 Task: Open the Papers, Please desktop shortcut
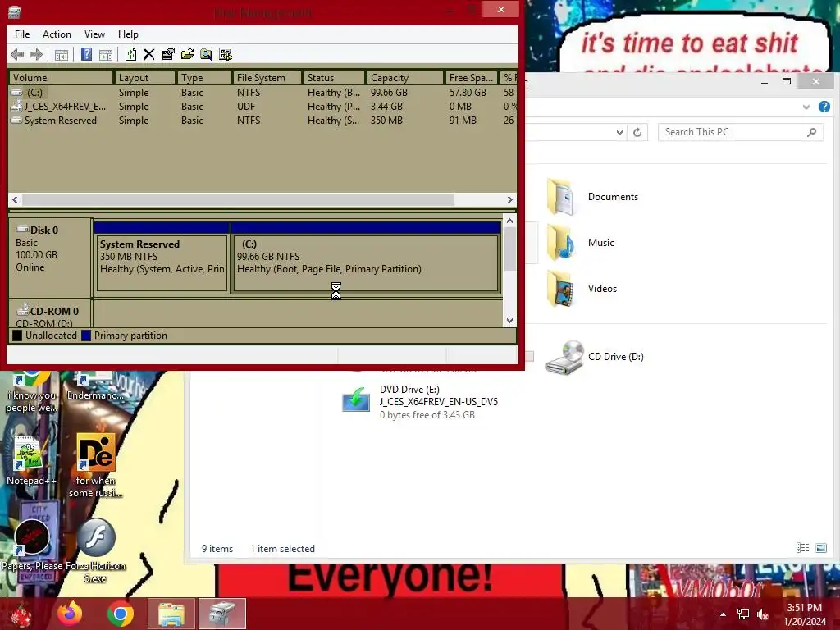coord(31,545)
